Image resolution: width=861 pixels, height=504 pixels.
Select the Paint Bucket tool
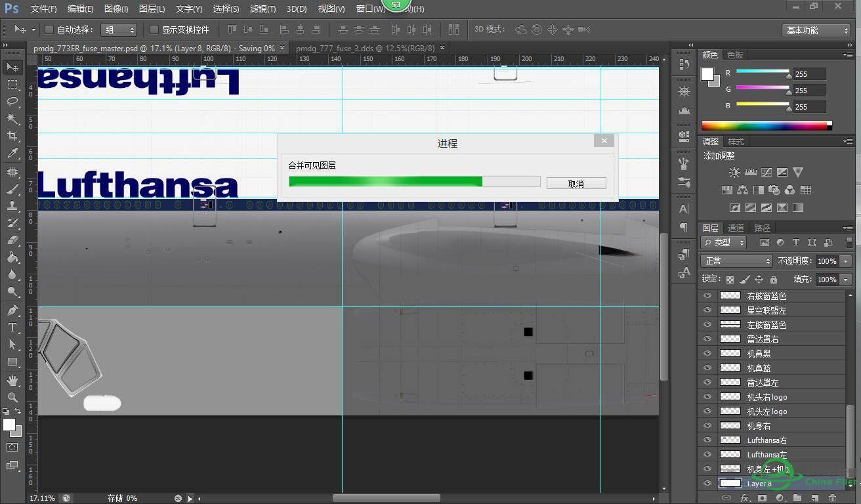(x=12, y=257)
